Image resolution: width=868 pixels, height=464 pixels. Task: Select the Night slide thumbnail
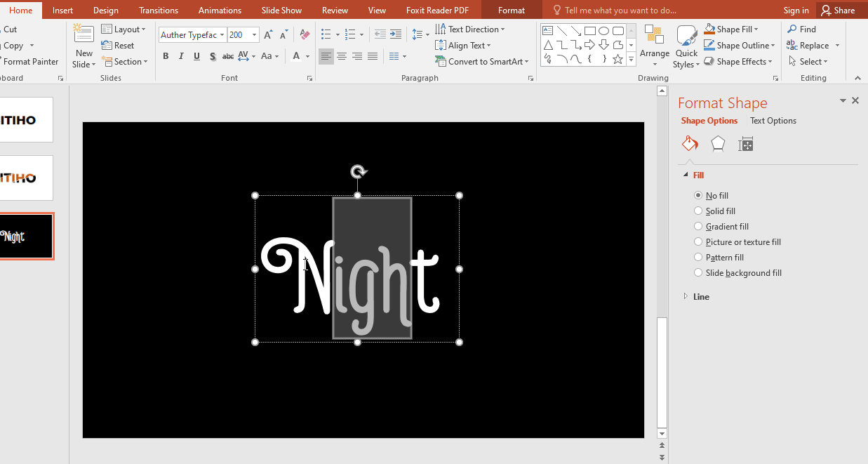coord(26,236)
